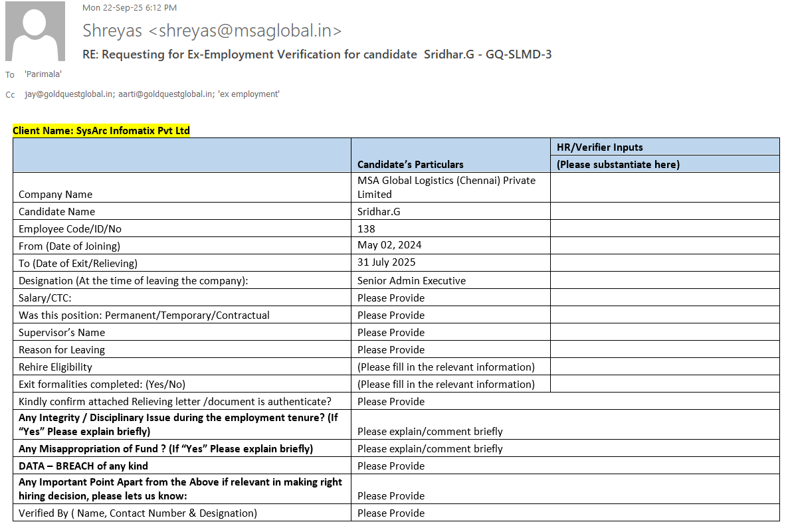
Task: Click the (Please substantiate here) header cell
Action: (665, 164)
